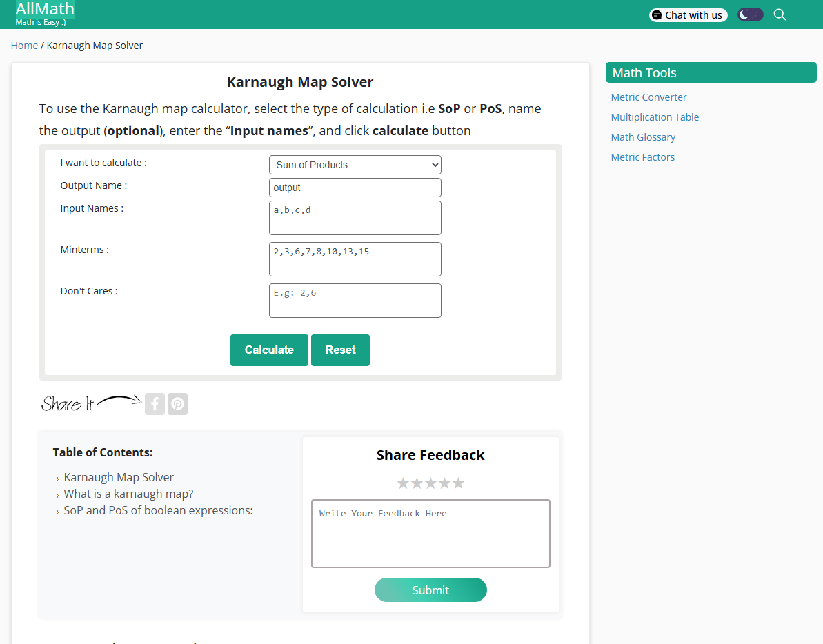This screenshot has height=644, width=823.
Task: Open the Sum of Products dropdown
Action: tap(355, 165)
